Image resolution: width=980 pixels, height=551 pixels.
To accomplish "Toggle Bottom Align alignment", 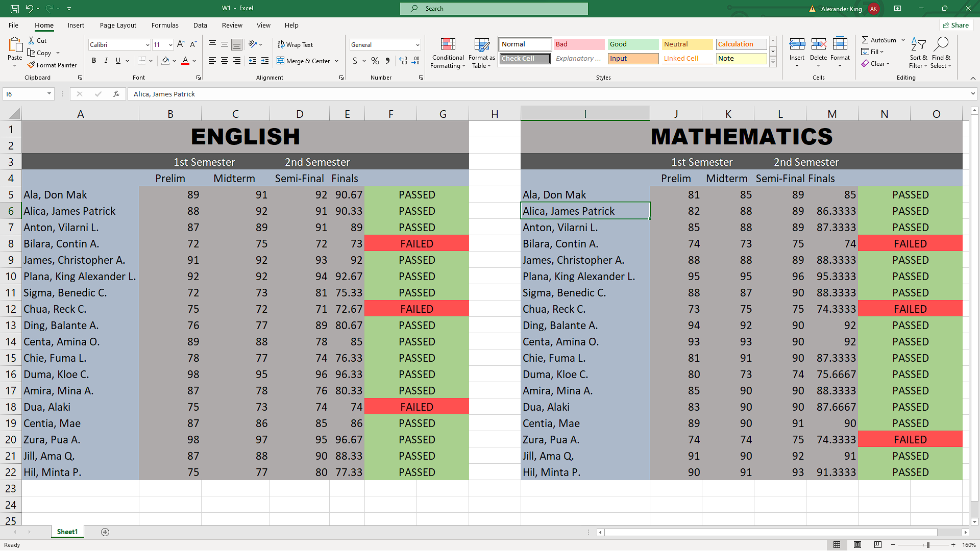I will pyautogui.click(x=237, y=44).
